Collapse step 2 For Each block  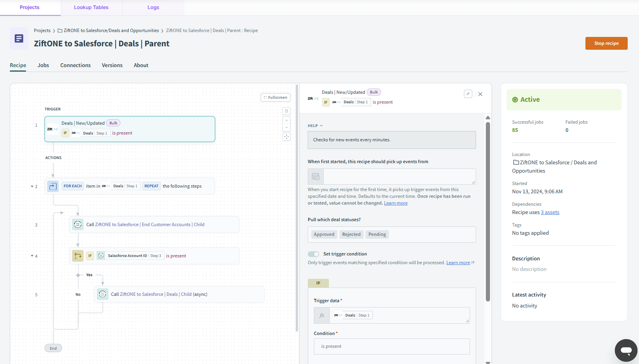point(32,187)
